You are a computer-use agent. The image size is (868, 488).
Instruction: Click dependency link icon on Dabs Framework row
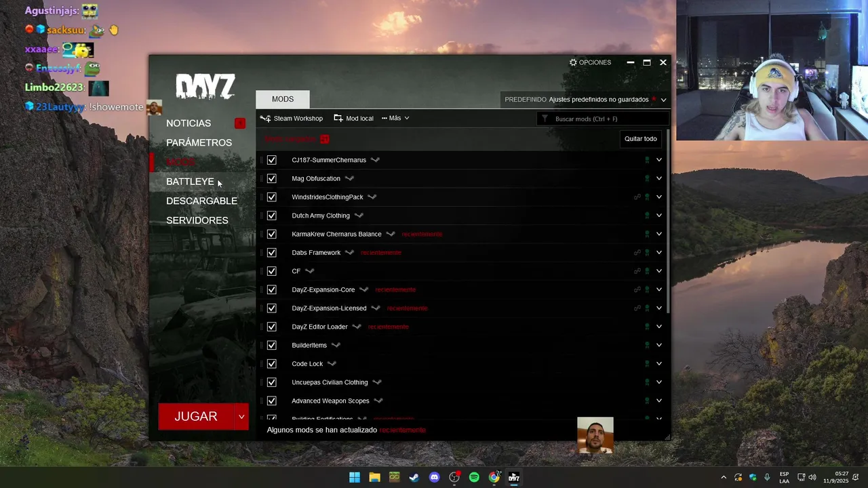[637, 253]
